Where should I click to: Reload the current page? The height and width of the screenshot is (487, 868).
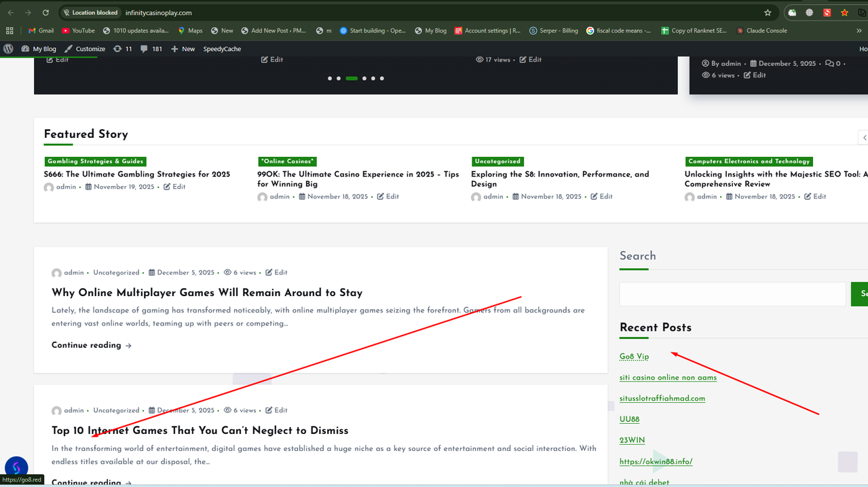click(45, 12)
